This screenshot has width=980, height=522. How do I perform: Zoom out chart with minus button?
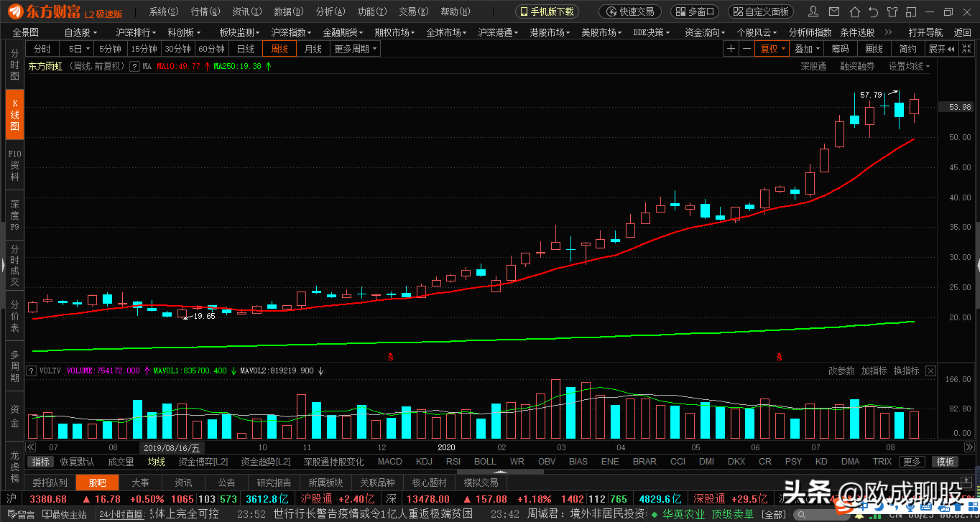pyautogui.click(x=746, y=49)
